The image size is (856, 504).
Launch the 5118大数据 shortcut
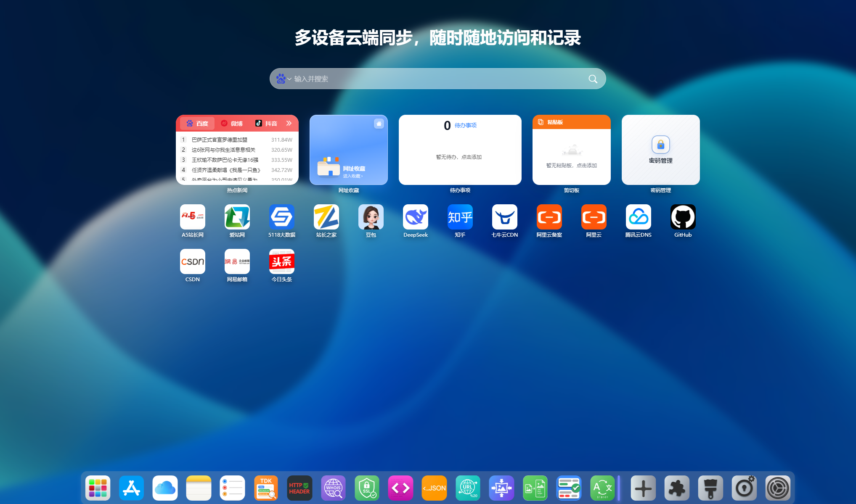tap(282, 217)
